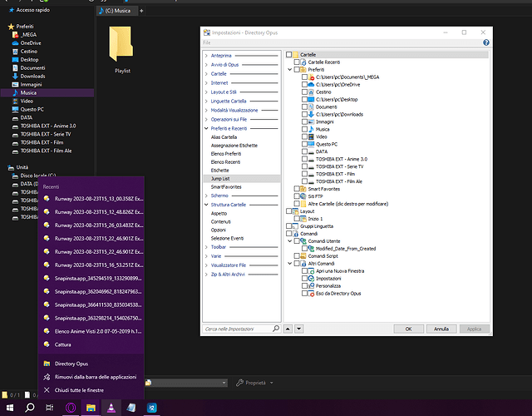This screenshot has height=416, width=532.
Task: Open recent Runway 2023-08-23T15_13_00.358Z item
Action: click(x=91, y=199)
